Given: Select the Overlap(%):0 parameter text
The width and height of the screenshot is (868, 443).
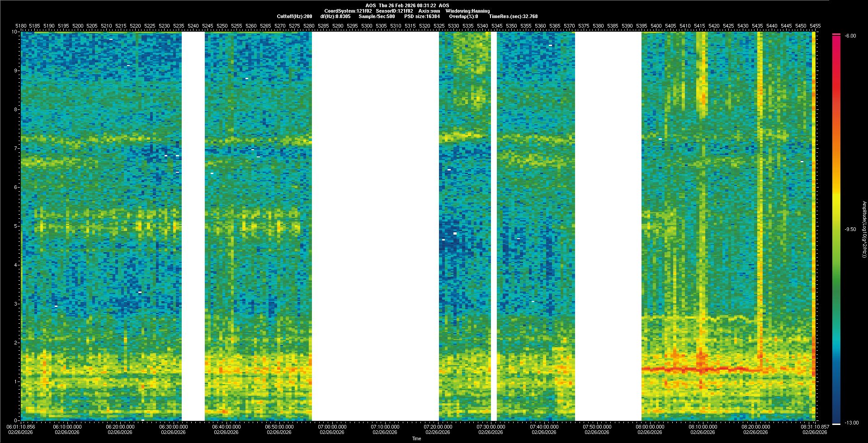Looking at the screenshot, I should 463,16.
